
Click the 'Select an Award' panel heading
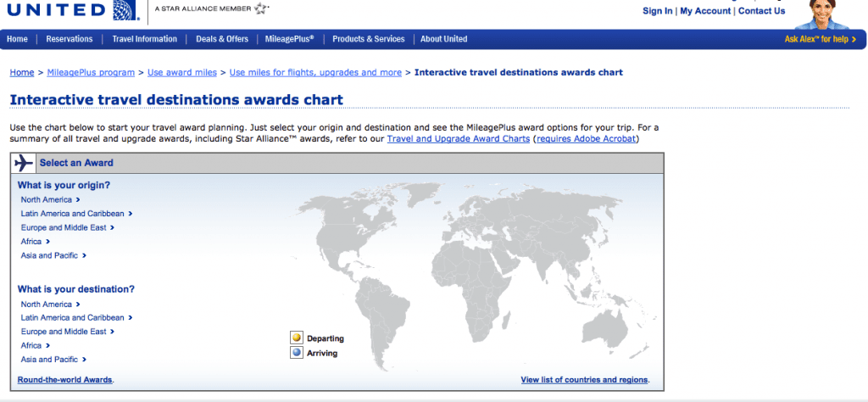coord(76,163)
